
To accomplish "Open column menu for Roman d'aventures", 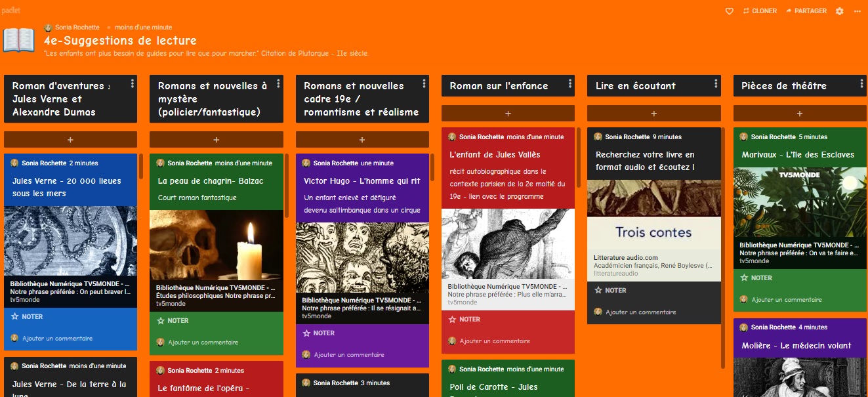I will coord(133,83).
